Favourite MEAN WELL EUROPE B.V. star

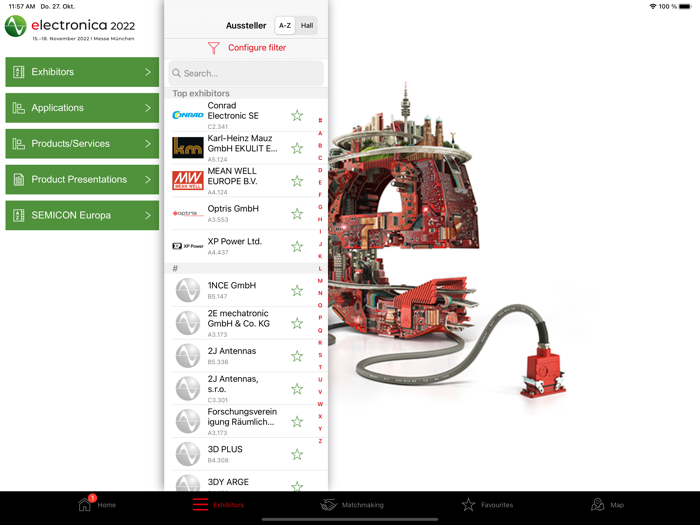pos(297,181)
